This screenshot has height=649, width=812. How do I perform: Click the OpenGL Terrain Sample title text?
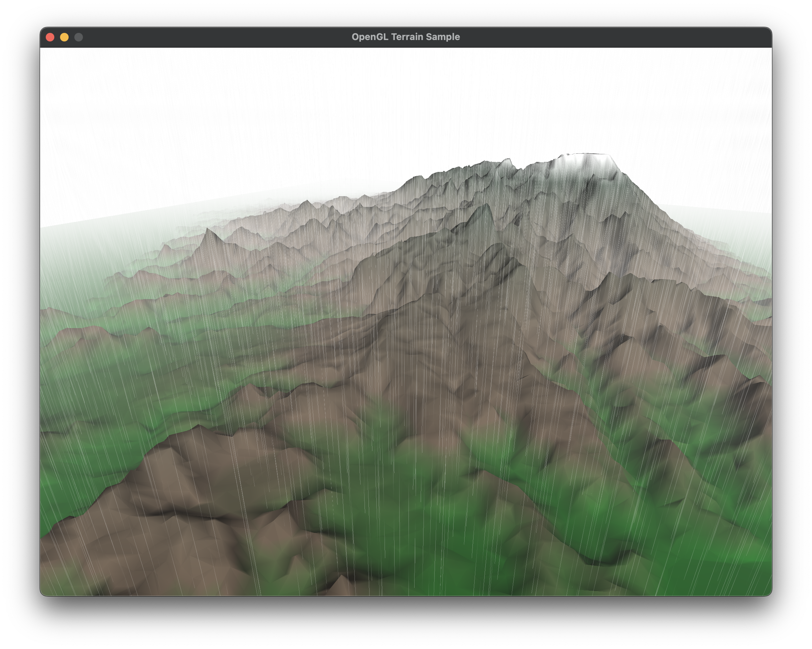click(406, 36)
